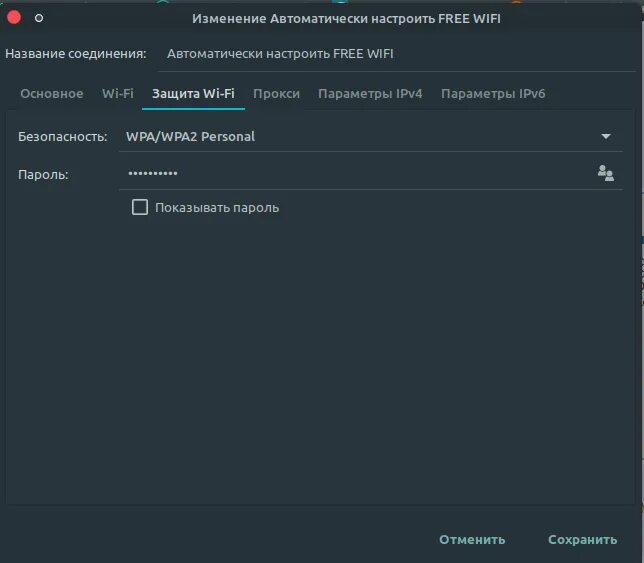Switch to the Основное tab
The image size is (644, 563).
(52, 94)
